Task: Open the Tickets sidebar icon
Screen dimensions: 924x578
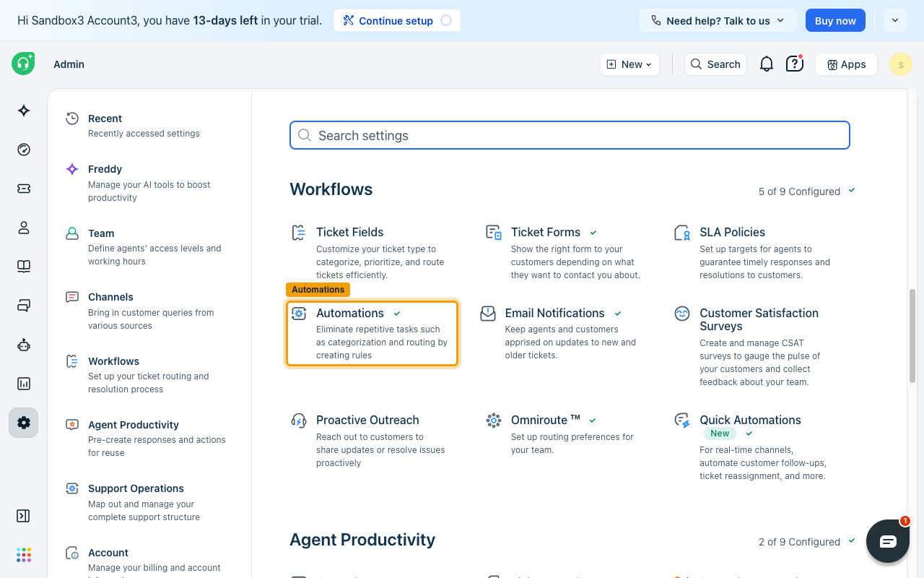Action: [24, 189]
